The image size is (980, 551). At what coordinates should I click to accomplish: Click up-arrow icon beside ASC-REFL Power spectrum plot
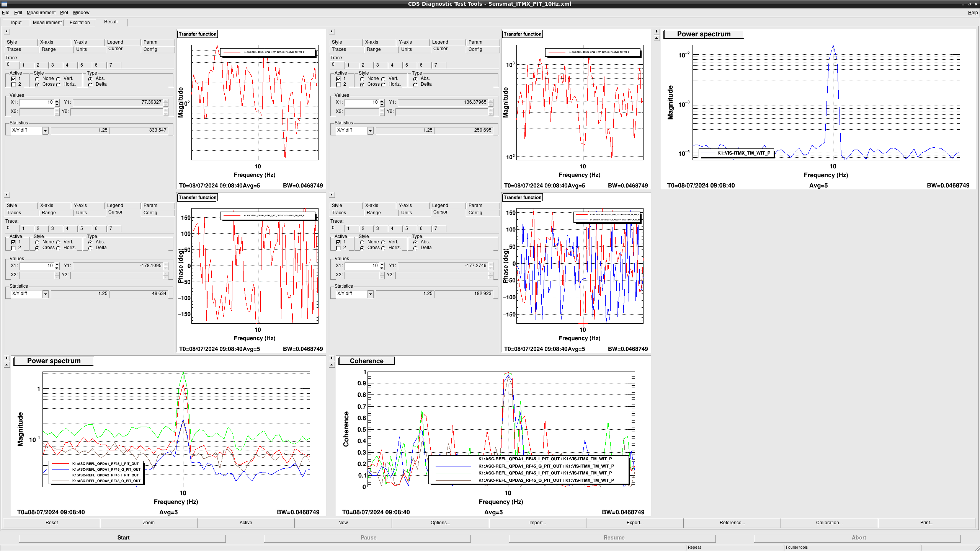point(7,365)
